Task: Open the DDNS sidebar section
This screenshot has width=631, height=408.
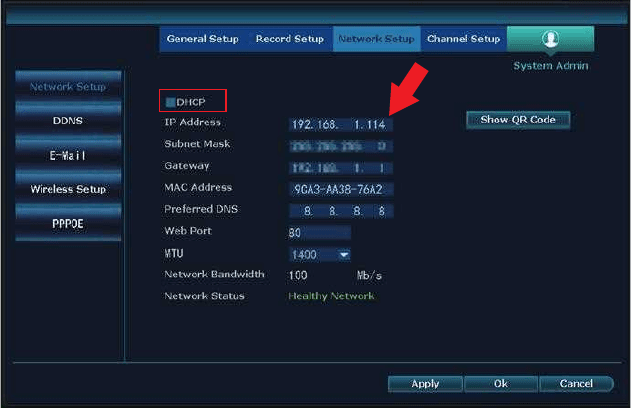Action: 68,120
